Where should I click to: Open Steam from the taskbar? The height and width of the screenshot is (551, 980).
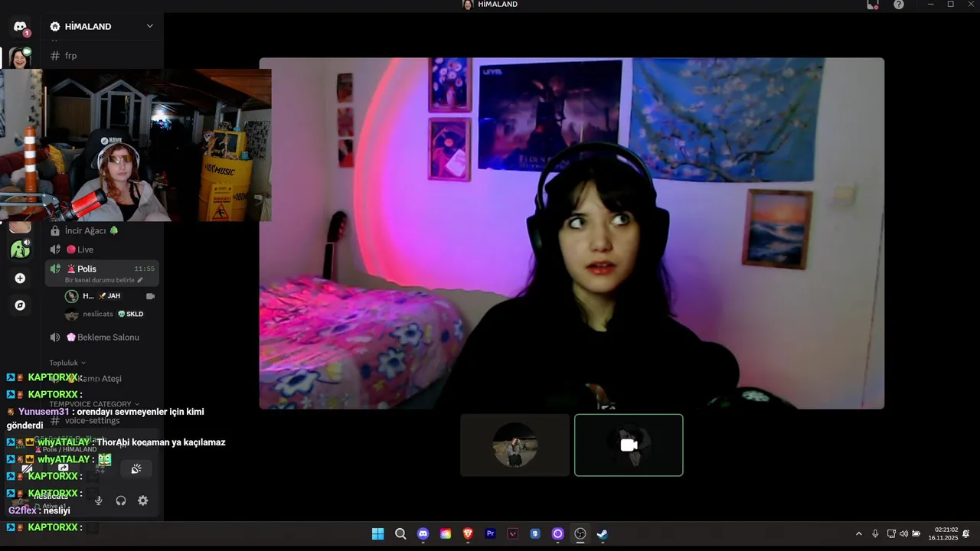(x=603, y=534)
